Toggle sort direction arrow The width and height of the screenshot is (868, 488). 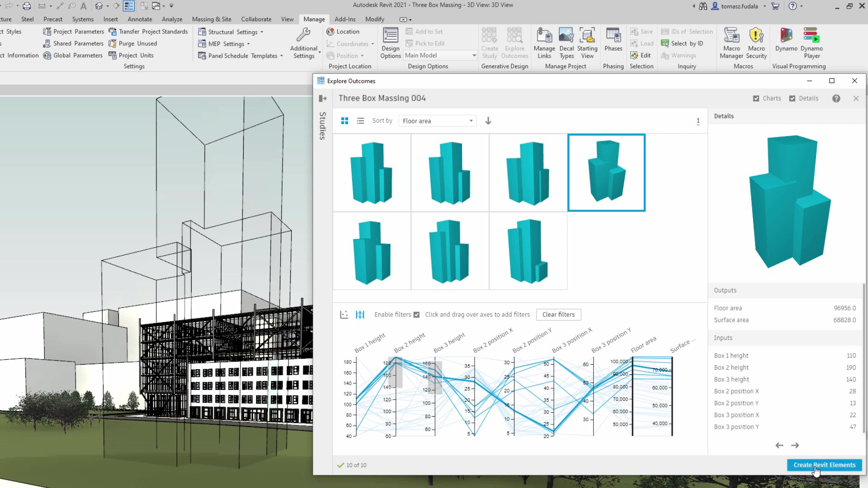tap(488, 121)
